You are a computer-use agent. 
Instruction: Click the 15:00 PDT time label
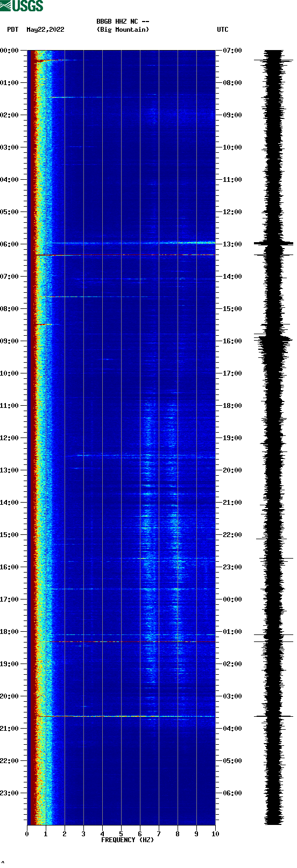pyautogui.click(x=10, y=535)
